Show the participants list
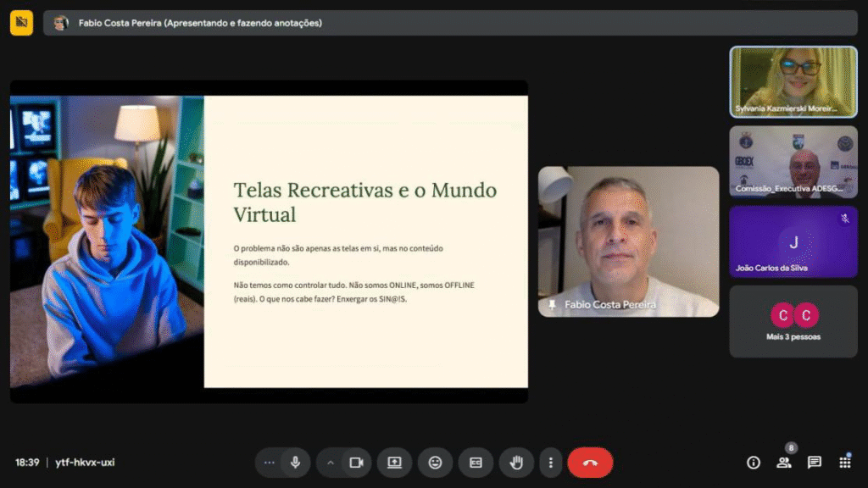Screen dimensions: 868x488 tap(783, 463)
